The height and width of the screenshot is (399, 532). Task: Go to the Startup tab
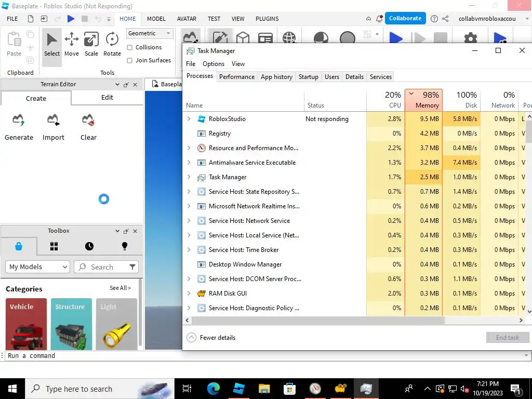pyautogui.click(x=309, y=77)
